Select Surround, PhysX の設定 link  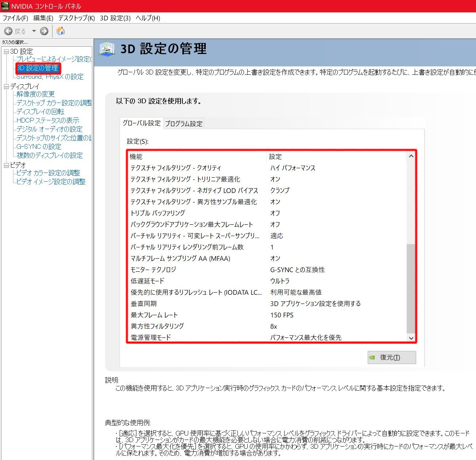pos(50,77)
